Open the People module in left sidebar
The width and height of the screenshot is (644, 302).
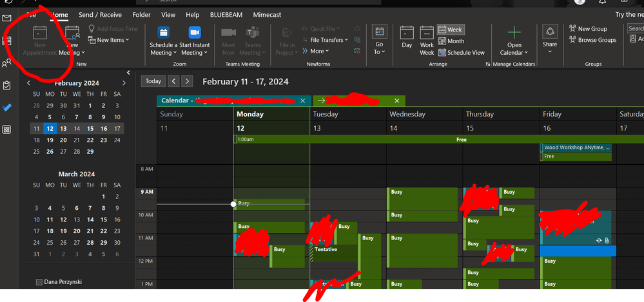[6, 63]
